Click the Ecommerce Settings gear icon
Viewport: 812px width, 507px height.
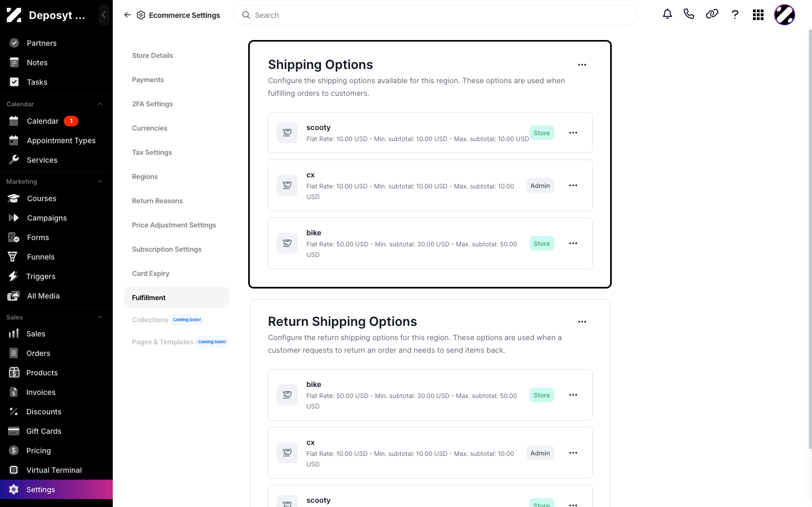point(141,15)
